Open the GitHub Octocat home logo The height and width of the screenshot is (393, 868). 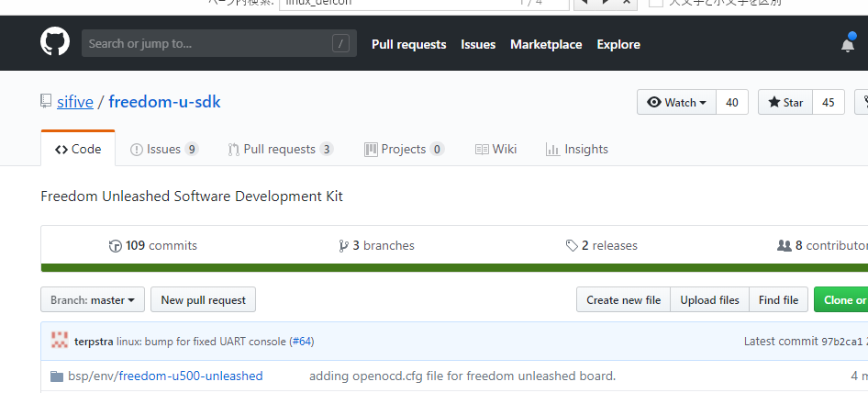tap(55, 42)
